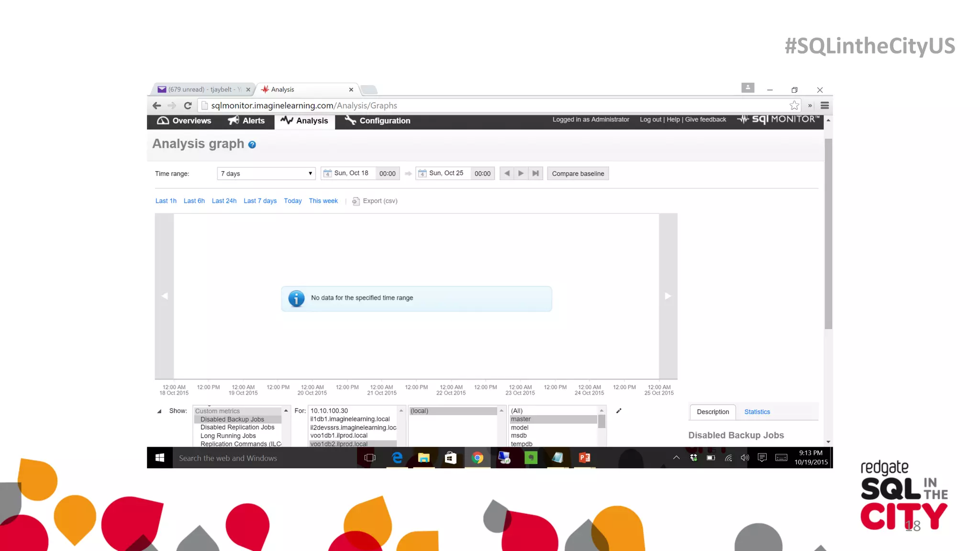Screen dimensions: 980x551
Task: Select Disabled Replication Jobs metric
Action: pos(237,428)
